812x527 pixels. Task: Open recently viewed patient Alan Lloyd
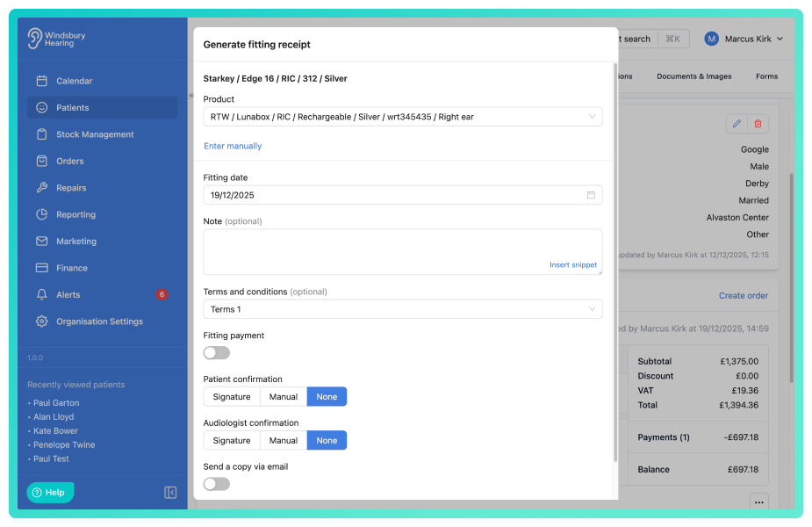click(54, 416)
